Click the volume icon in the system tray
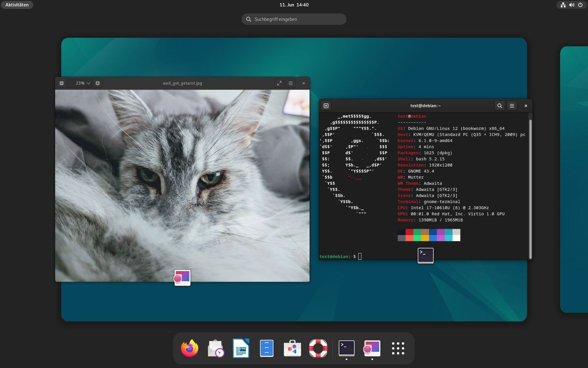 tap(571, 5)
